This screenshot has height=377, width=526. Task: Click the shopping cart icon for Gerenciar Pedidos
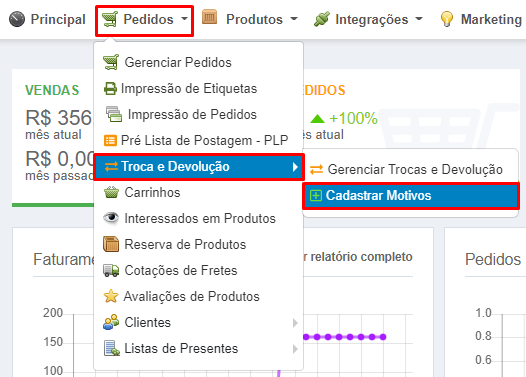(x=111, y=62)
